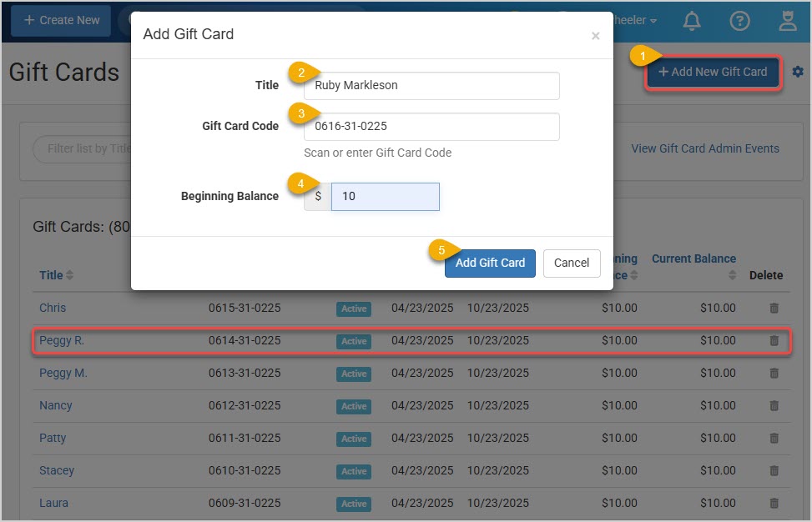
Task: Expand the user account dropdown
Action: [x=636, y=21]
